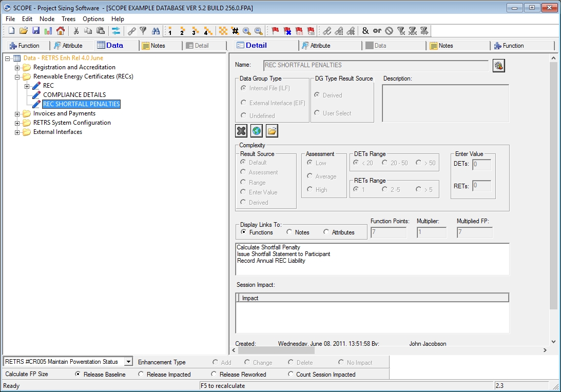
Task: Select REC SHORTFALL PENALTIES tree item
Action: pos(82,104)
